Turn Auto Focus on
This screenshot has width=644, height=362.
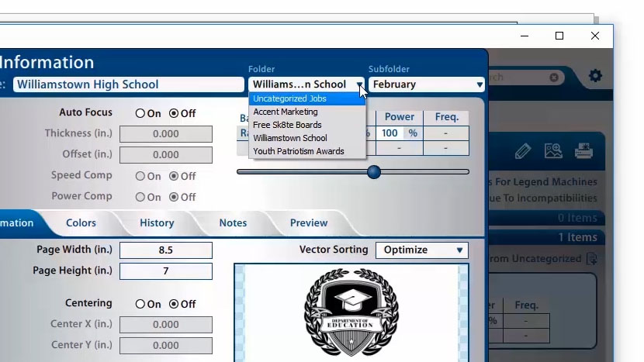click(x=140, y=113)
